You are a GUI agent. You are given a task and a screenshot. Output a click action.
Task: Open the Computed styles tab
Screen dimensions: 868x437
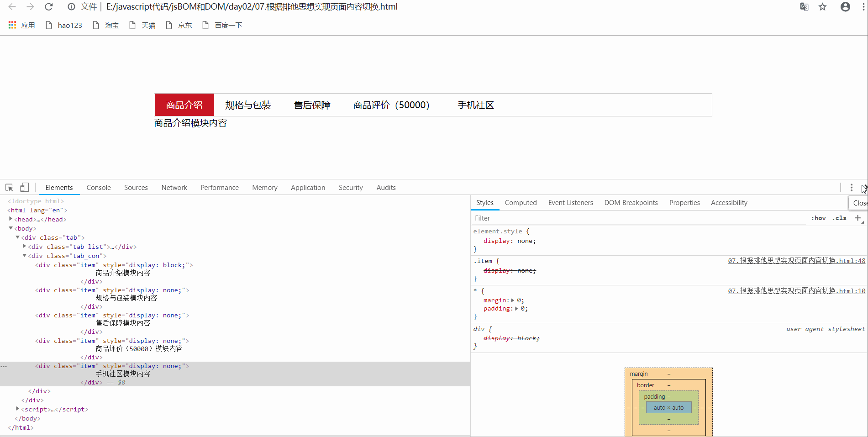pyautogui.click(x=521, y=202)
